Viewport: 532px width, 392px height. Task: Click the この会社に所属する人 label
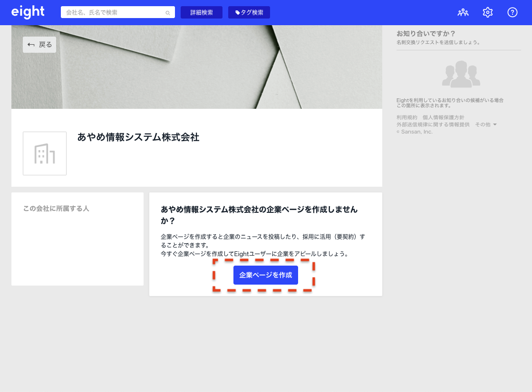56,209
